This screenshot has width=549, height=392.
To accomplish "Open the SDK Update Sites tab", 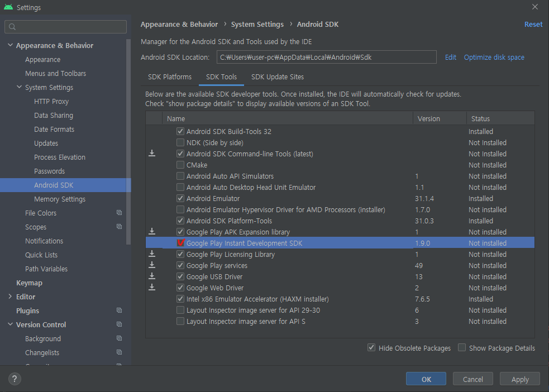I will 278,77.
